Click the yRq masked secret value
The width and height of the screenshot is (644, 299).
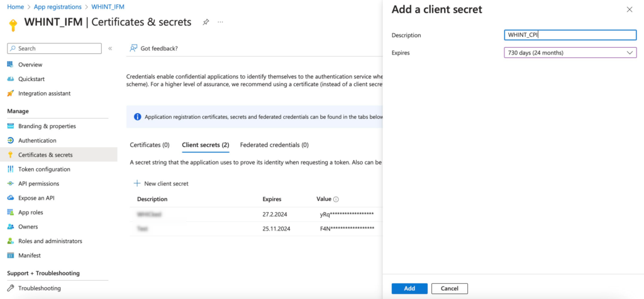click(347, 214)
